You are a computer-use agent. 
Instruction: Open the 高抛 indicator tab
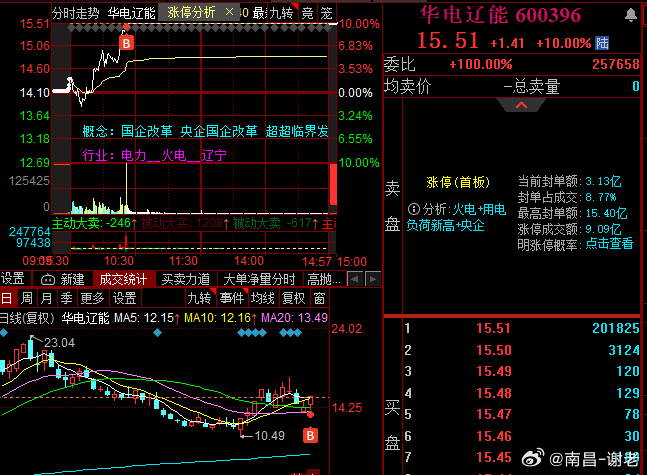pyautogui.click(x=324, y=279)
